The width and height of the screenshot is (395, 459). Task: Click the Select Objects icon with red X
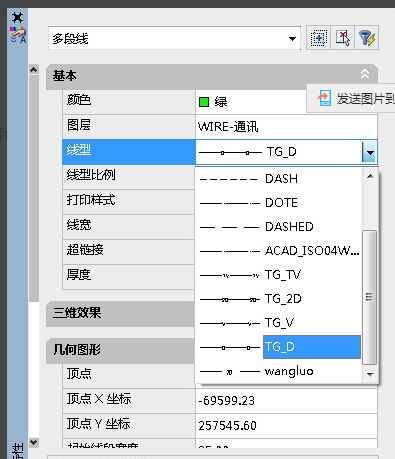point(342,38)
